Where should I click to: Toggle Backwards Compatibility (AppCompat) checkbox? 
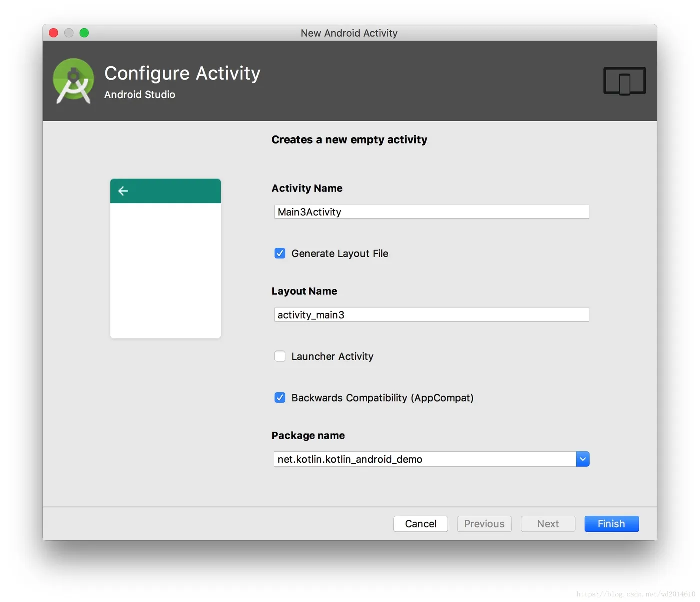[280, 398]
